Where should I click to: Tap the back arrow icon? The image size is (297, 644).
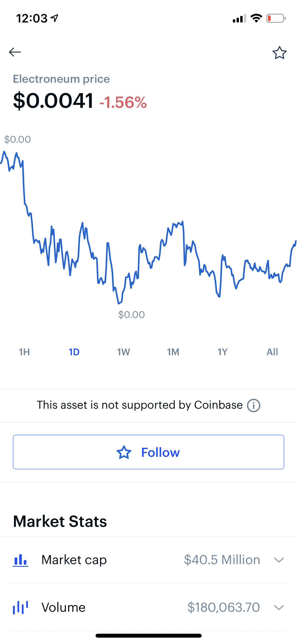[x=15, y=52]
